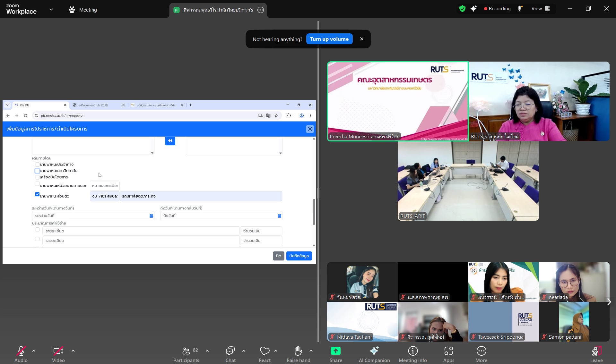Open the Apps icon in toolbar
Viewport: 616px width, 364px height.
tap(448, 351)
